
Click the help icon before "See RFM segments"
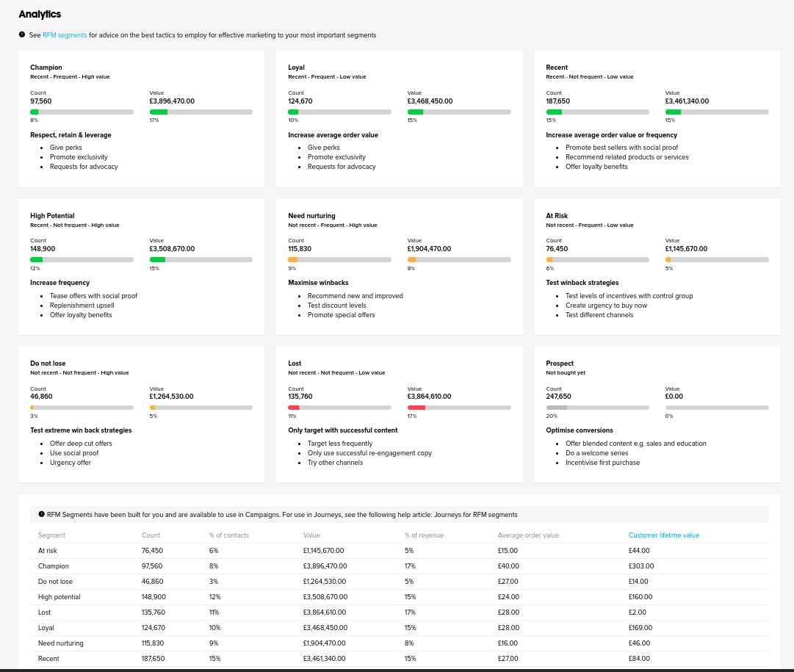[22, 35]
